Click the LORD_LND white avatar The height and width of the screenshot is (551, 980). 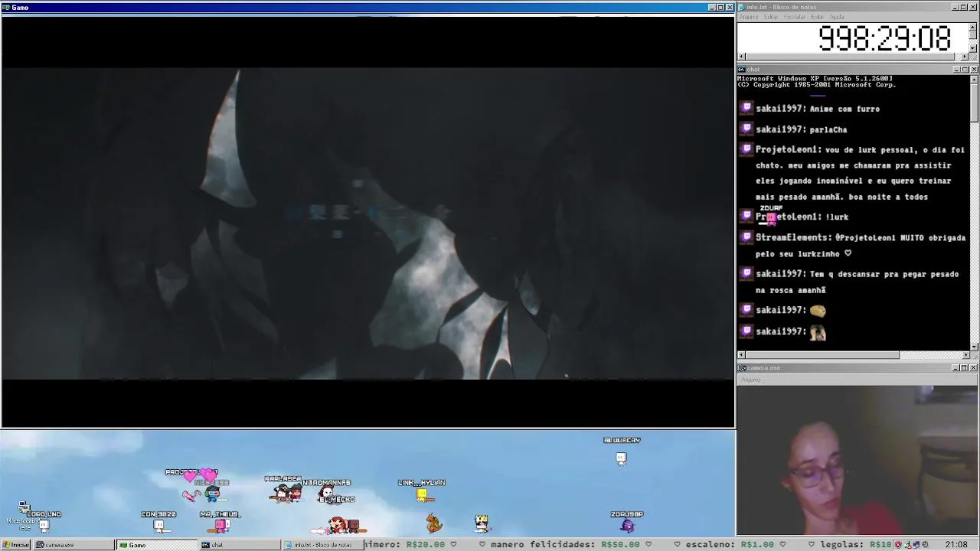click(44, 525)
